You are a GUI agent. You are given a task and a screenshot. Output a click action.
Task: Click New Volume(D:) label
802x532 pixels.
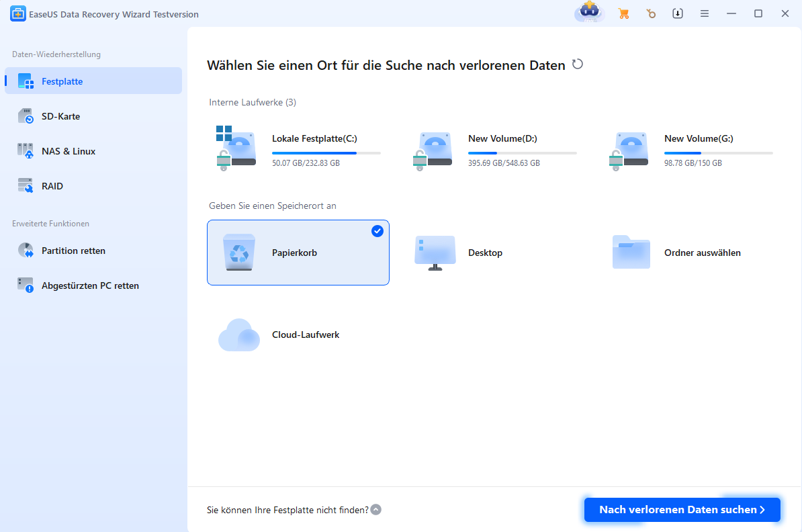[x=503, y=138]
